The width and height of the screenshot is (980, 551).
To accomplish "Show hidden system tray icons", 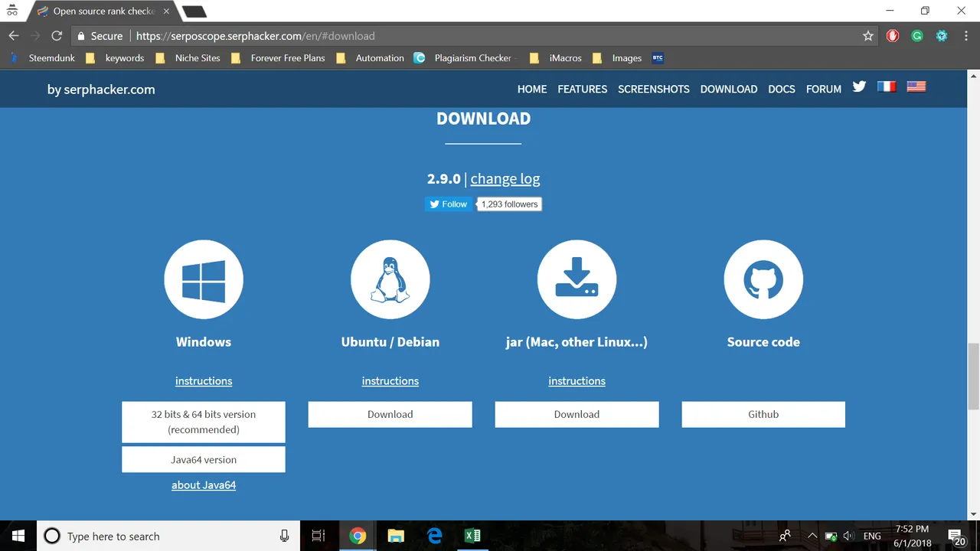I will pos(812,536).
